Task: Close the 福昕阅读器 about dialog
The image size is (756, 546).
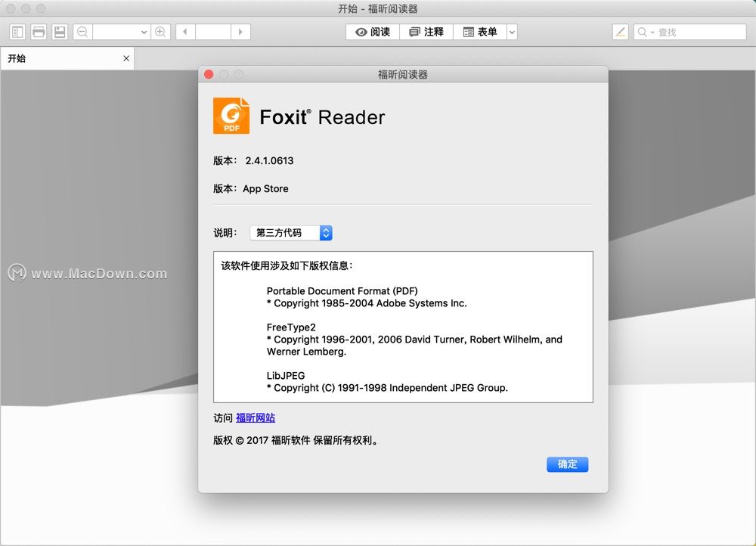Action: [x=209, y=74]
